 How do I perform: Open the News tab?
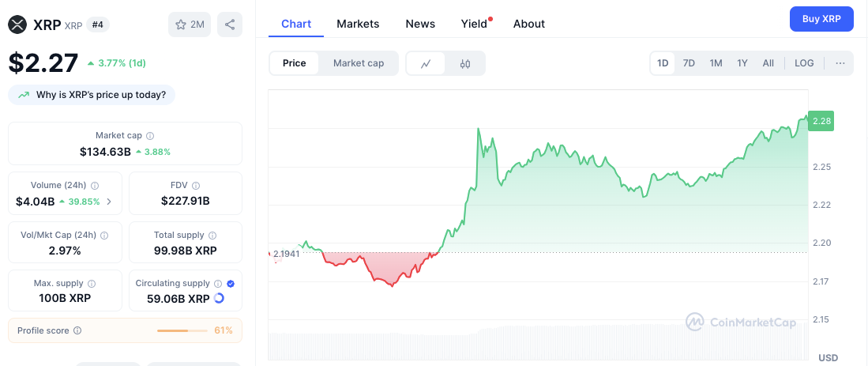click(x=420, y=24)
